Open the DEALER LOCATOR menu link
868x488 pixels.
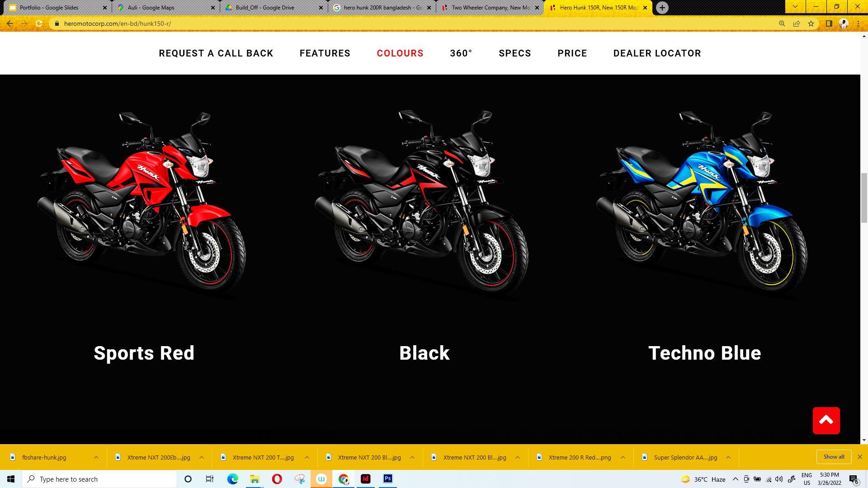point(657,53)
